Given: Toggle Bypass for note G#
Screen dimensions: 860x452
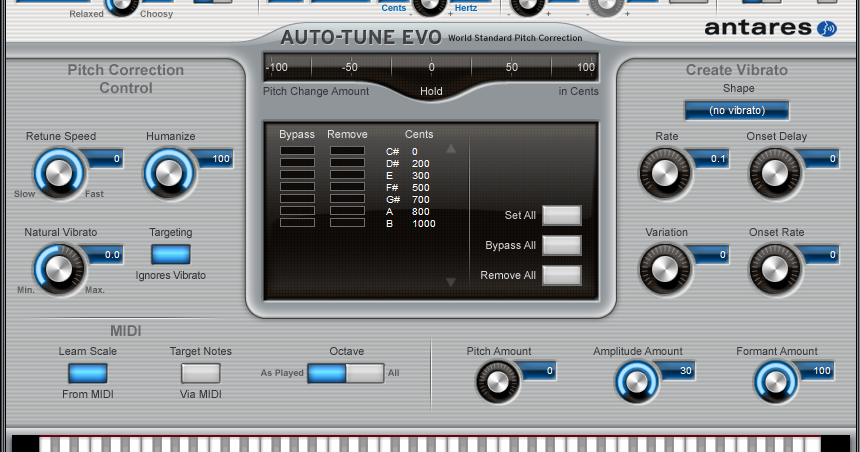Looking at the screenshot, I should point(297,199).
